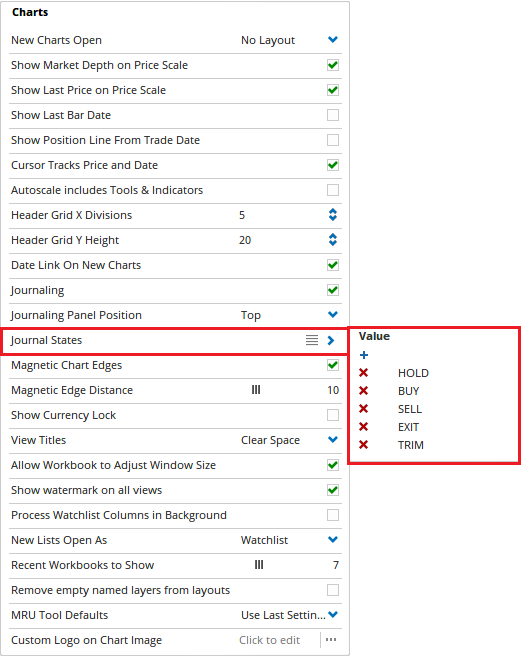
Task: Click the 'Click to edit' logo field
Action: click(270, 640)
